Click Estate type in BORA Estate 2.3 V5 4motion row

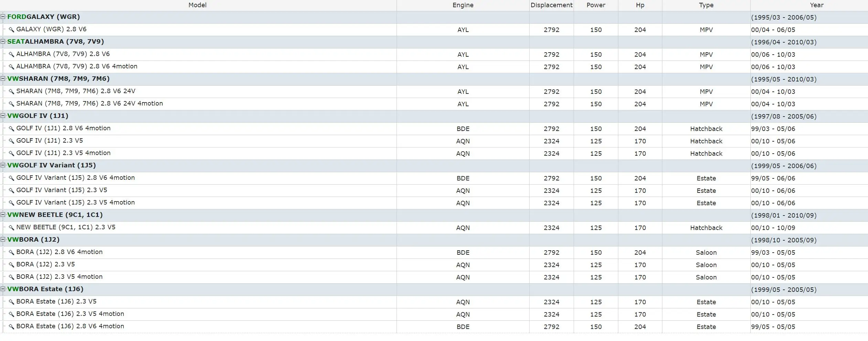(x=706, y=315)
